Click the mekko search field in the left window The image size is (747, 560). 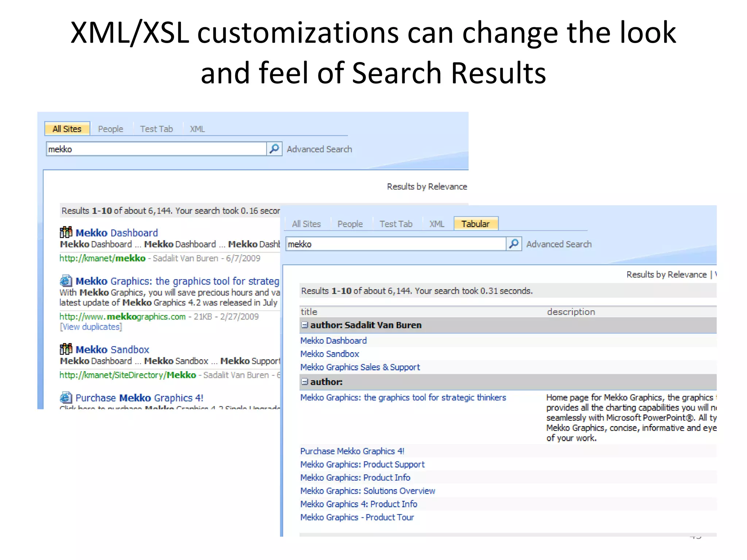156,149
